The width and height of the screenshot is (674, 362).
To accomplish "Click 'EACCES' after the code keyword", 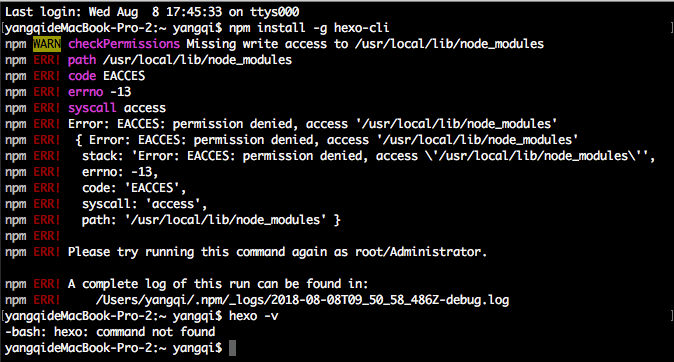I will click(x=124, y=76).
